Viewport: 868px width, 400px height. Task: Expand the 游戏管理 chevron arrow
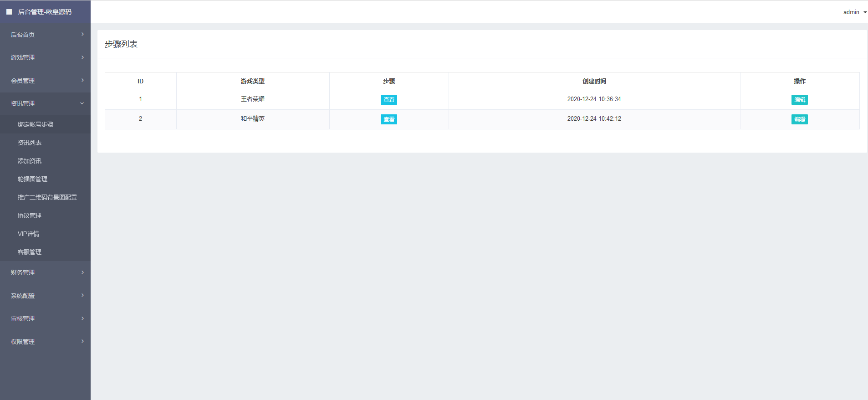tap(82, 57)
